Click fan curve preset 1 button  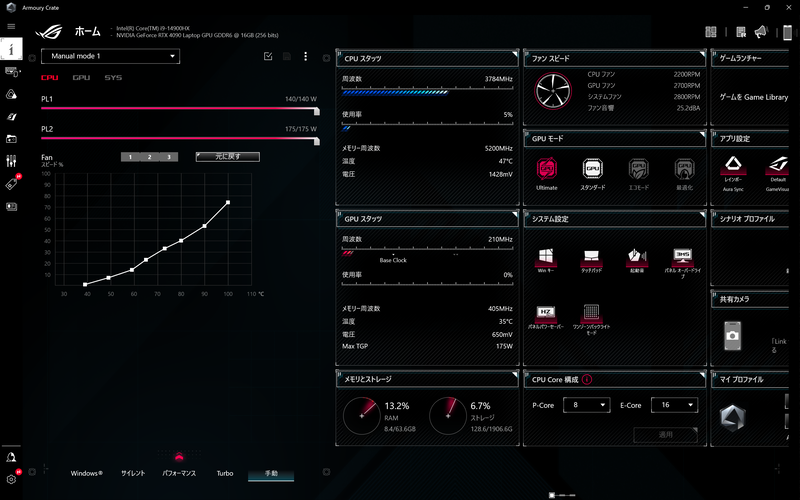point(130,157)
